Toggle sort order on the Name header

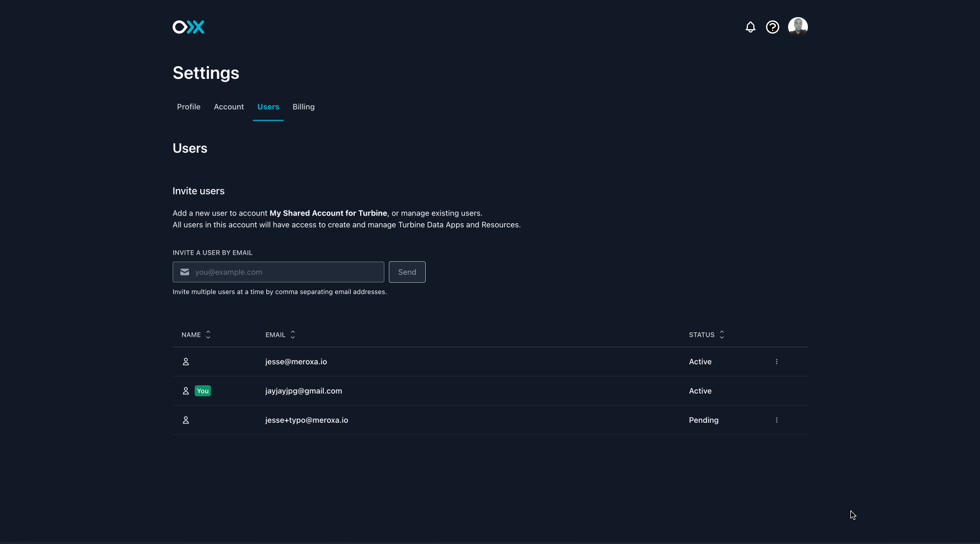[208, 335]
